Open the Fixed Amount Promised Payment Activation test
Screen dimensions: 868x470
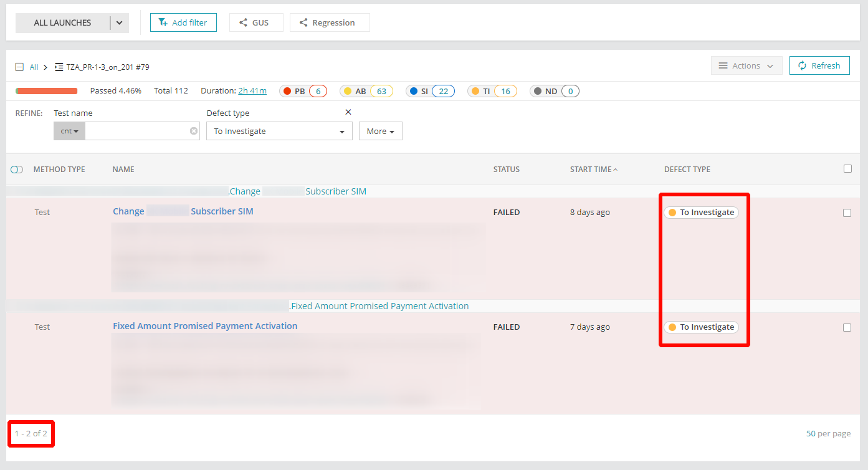205,326
